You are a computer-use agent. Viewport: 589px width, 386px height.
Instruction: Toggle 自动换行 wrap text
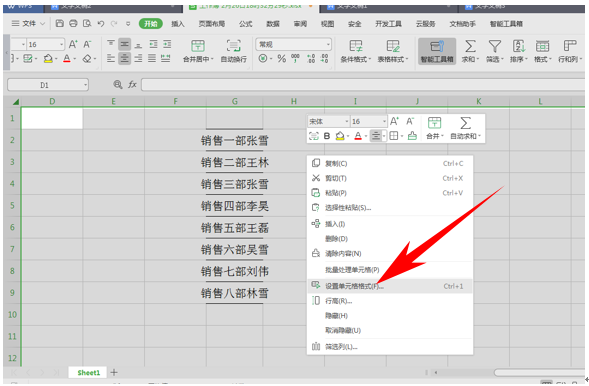click(234, 50)
